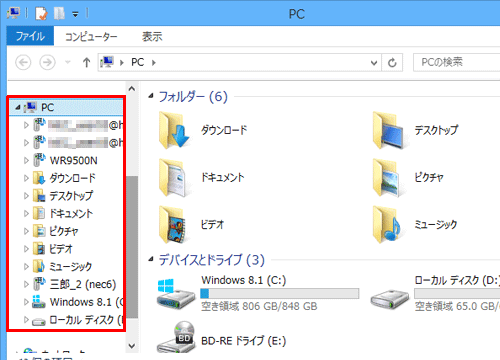Viewport: 500px width, 360px height.
Task: Select the ダウンロード folder icon in main pane
Action: [x=174, y=130]
